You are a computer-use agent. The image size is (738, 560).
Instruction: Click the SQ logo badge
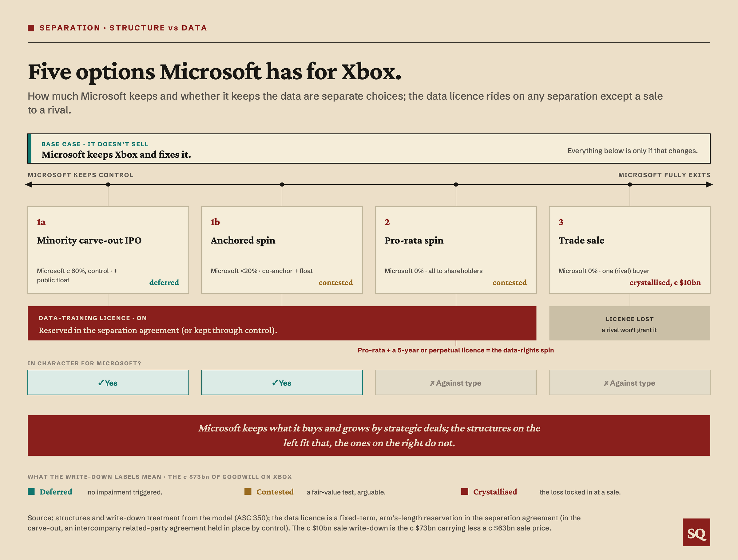coord(696,532)
